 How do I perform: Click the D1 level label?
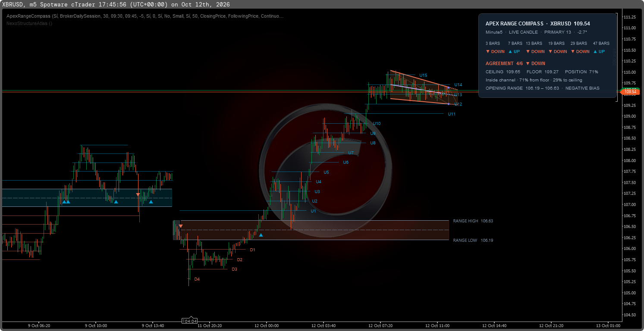(x=252, y=250)
